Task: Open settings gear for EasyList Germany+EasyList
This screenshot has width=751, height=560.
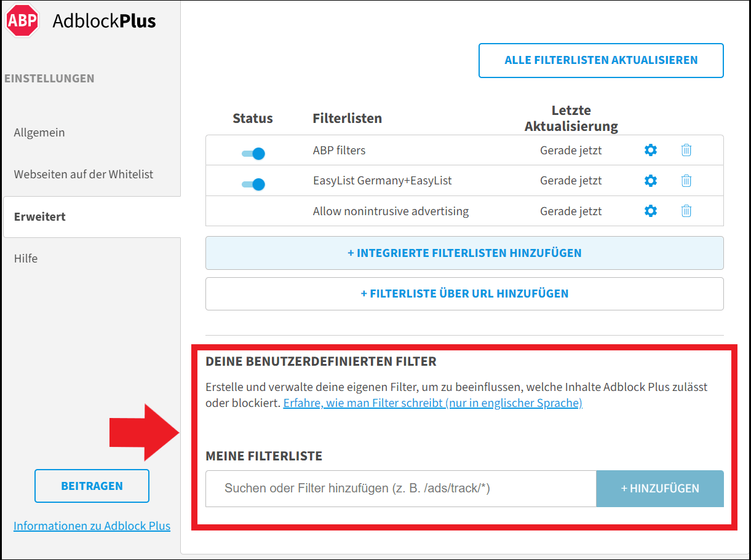Action: click(651, 181)
